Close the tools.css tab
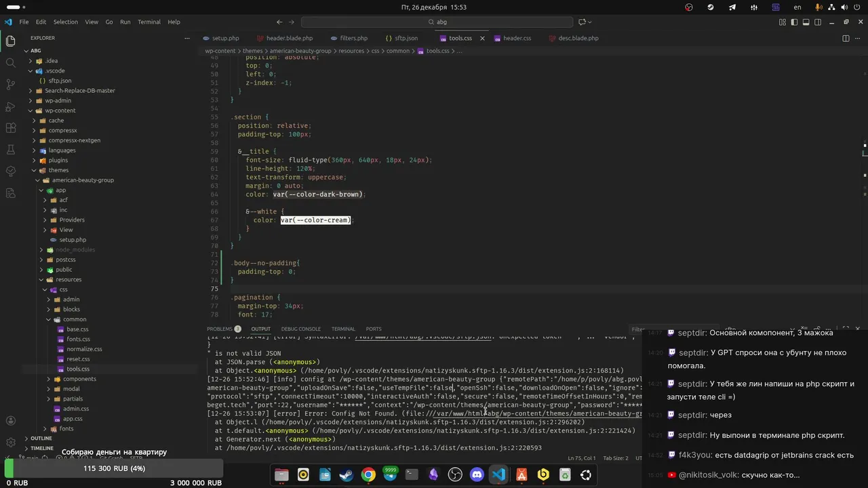The width and height of the screenshot is (868, 488). 482,38
